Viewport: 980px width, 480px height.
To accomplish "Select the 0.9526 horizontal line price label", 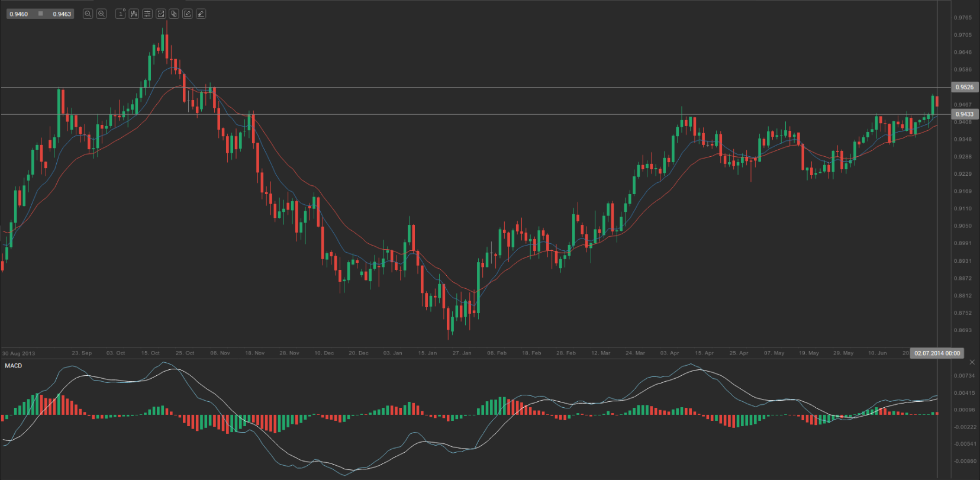I will [x=965, y=87].
